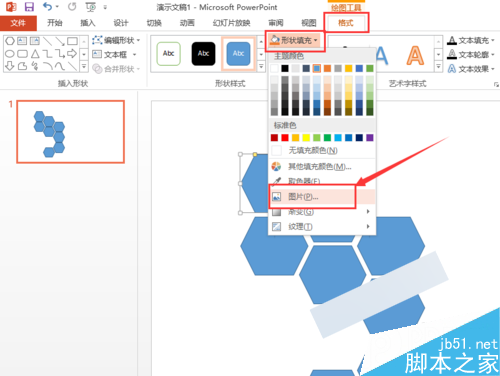
Task: Switch to the 开始 tab
Action: coord(55,23)
